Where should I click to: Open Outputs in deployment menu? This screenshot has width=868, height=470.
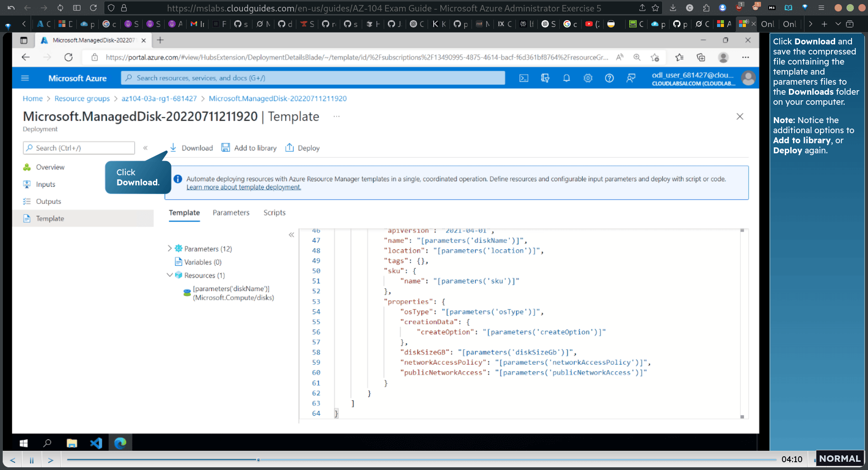coord(48,201)
